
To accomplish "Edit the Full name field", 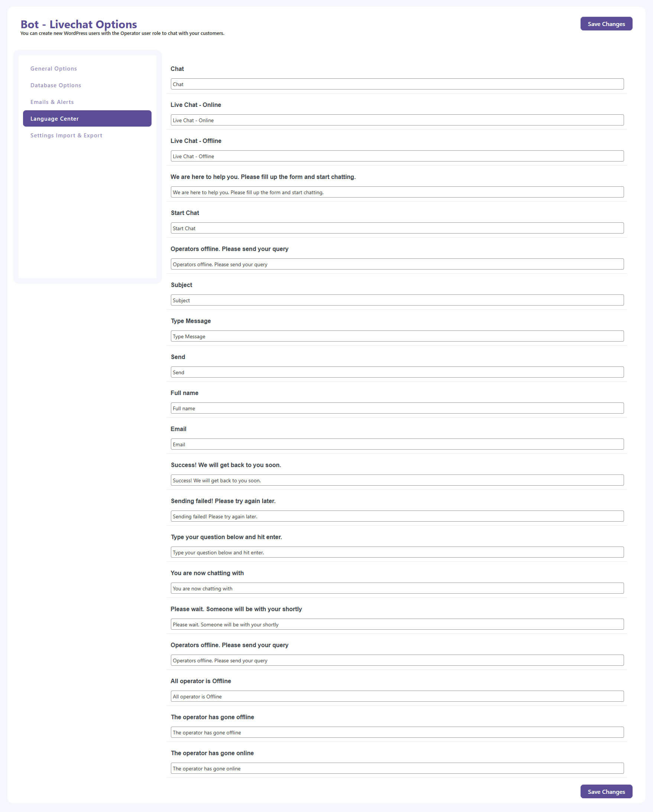I will tap(397, 408).
